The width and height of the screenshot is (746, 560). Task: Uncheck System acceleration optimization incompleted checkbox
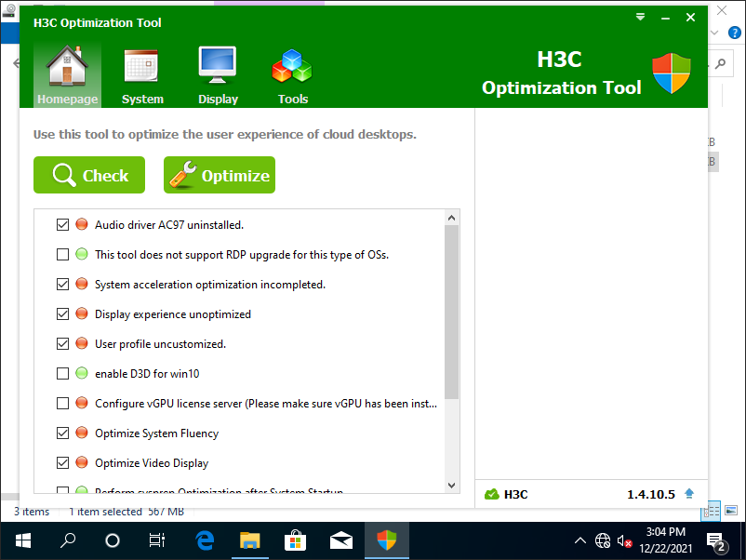tap(63, 284)
